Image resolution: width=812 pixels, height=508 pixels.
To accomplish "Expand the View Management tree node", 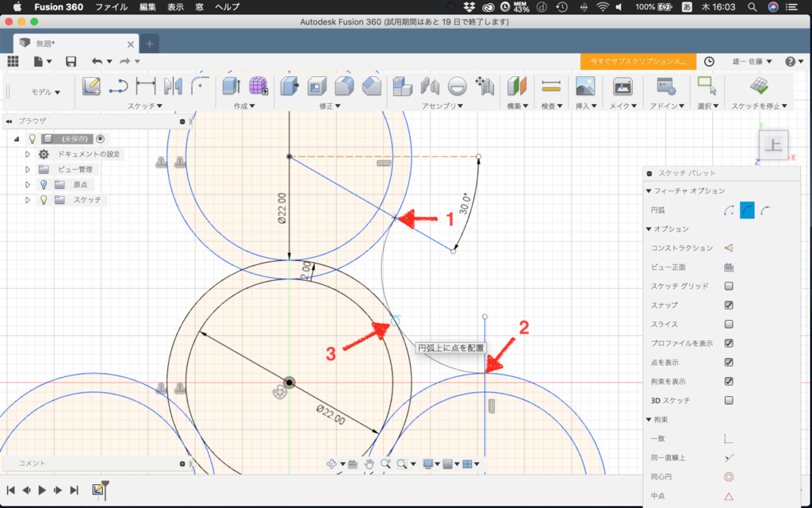I will click(28, 170).
